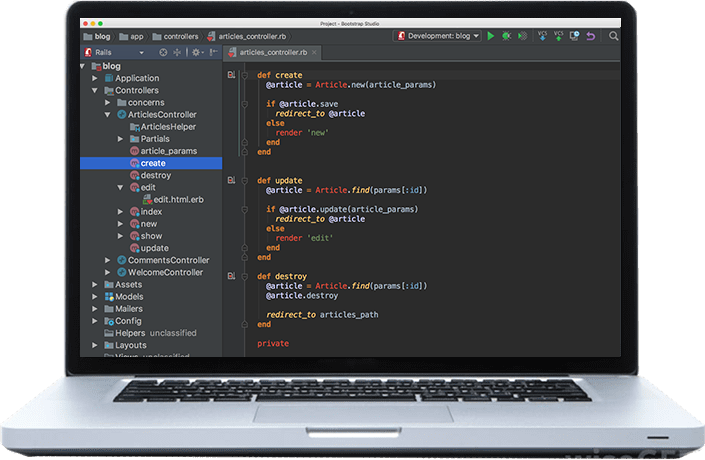This screenshot has width=705, height=460.
Task: Click scroll-from-source icon in project panel
Action: click(x=162, y=52)
